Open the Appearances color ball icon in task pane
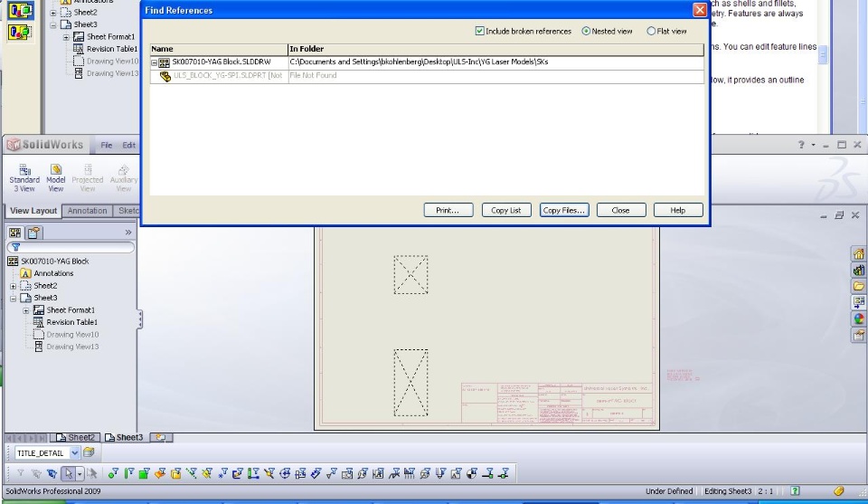The width and height of the screenshot is (868, 504). tap(858, 319)
